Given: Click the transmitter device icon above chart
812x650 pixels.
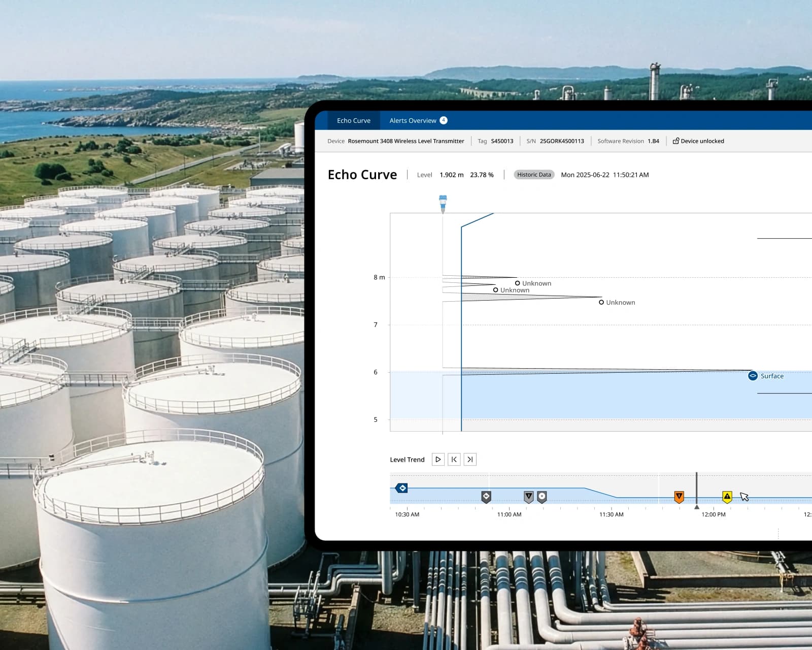Looking at the screenshot, I should pos(443,203).
